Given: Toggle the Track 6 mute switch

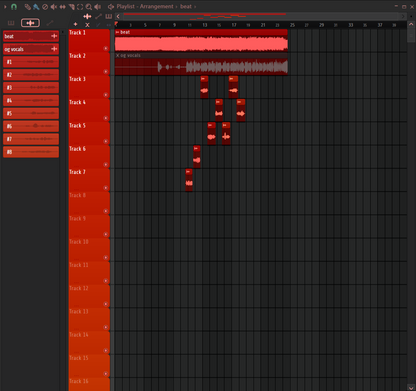Looking at the screenshot, I should 106,165.
